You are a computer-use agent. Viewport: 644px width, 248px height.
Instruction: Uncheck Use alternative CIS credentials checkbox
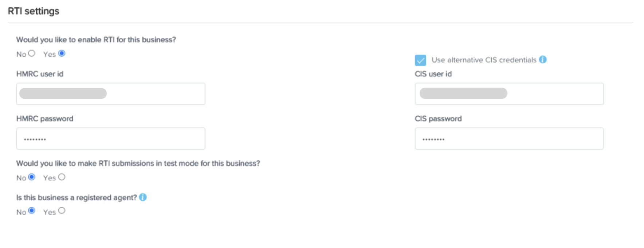[x=420, y=60]
